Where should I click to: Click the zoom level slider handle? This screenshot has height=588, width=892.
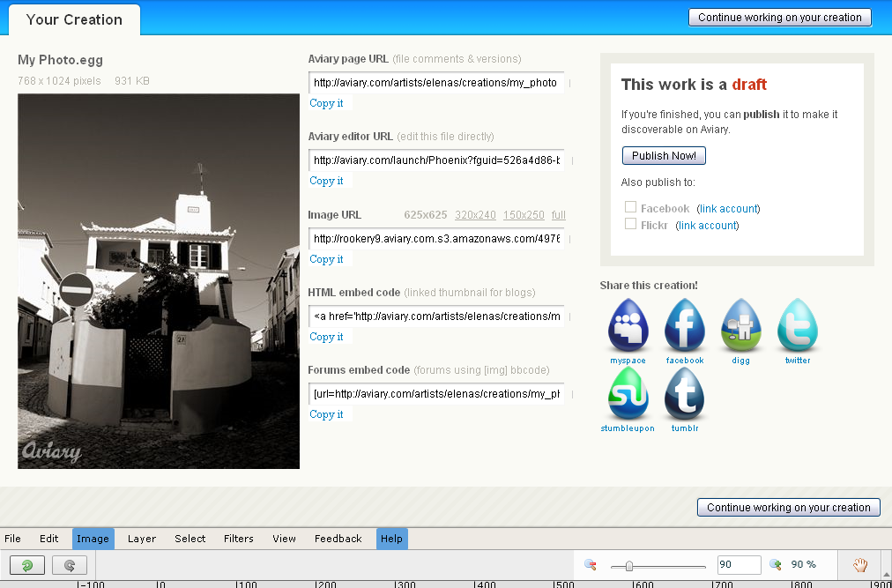tap(629, 566)
